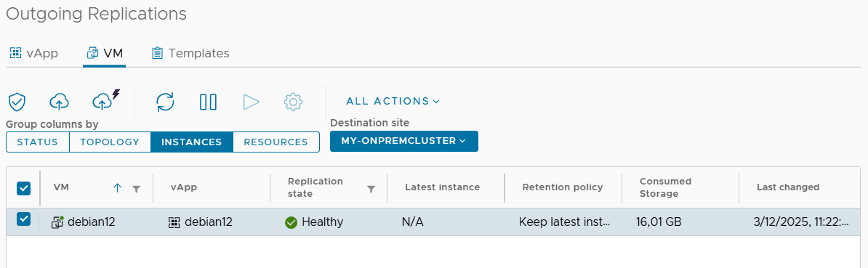Screen dimensions: 868x268
Task: Filter by Replication state funnel icon
Action: [371, 189]
